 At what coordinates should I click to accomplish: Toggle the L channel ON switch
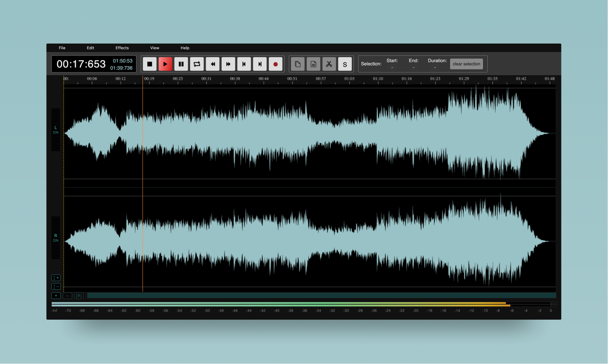(x=56, y=130)
